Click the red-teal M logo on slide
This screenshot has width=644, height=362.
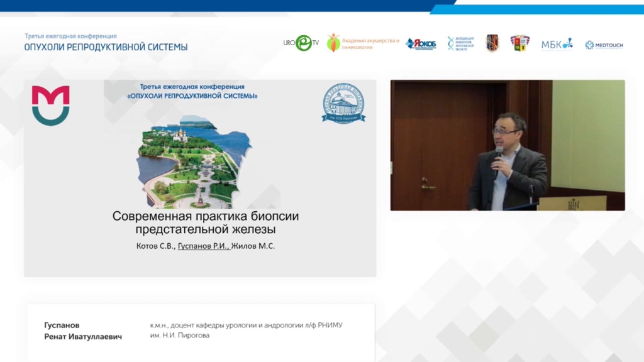click(x=51, y=105)
